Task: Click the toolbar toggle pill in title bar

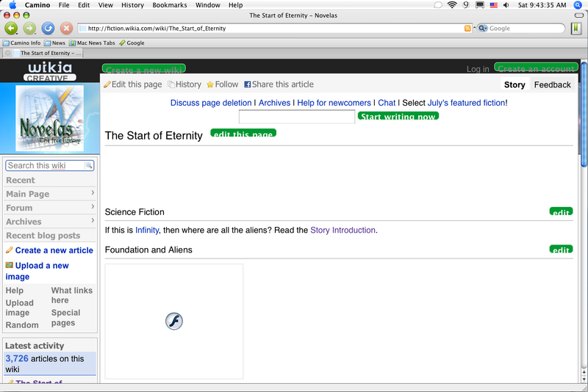Action: (578, 15)
